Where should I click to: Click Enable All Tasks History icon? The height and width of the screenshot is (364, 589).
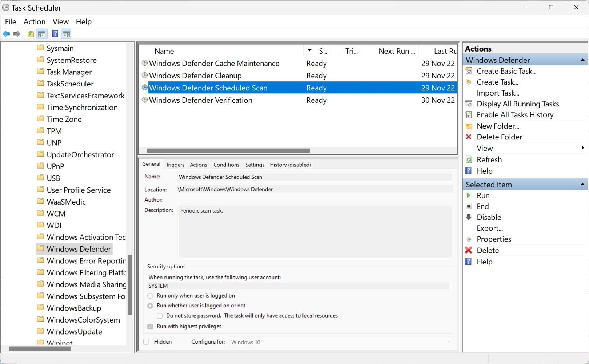(469, 115)
